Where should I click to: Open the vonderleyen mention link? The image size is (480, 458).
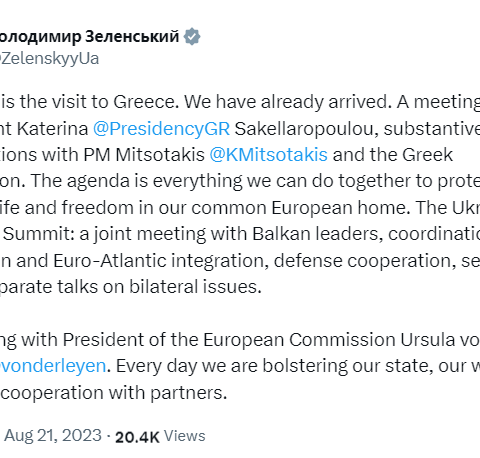pos(53,366)
